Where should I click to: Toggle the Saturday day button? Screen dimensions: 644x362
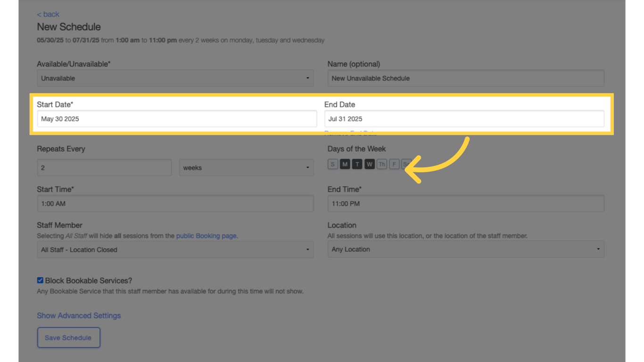coord(406,164)
